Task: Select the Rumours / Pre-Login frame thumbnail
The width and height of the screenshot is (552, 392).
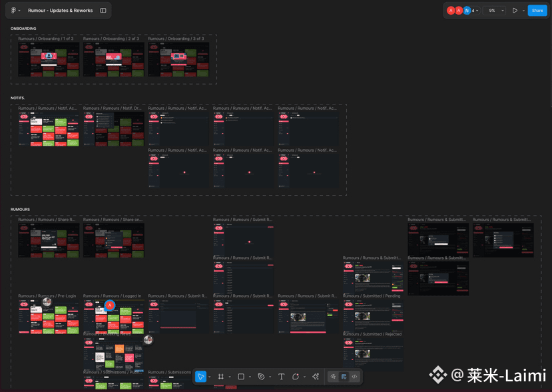Action: [x=49, y=317]
